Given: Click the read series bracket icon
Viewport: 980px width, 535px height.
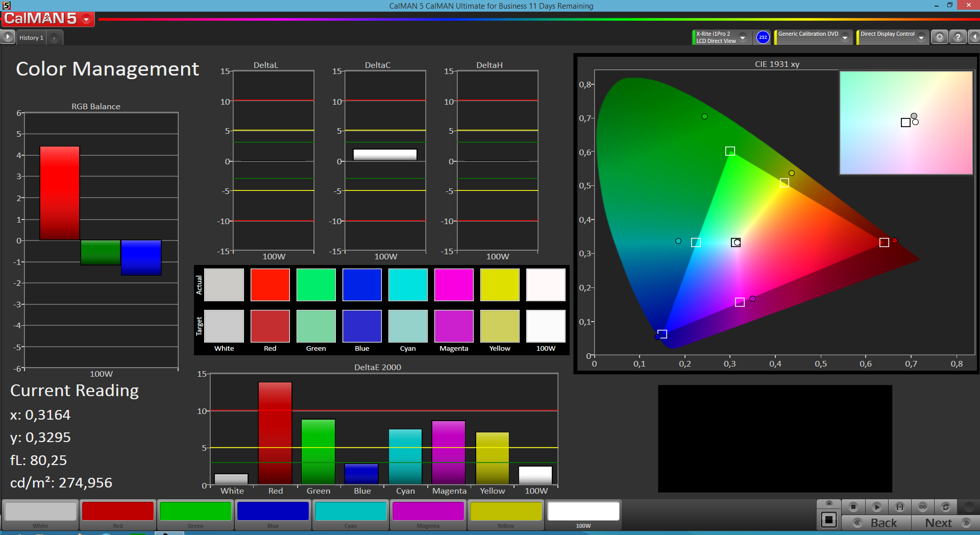Looking at the screenshot, I should coord(900,507).
